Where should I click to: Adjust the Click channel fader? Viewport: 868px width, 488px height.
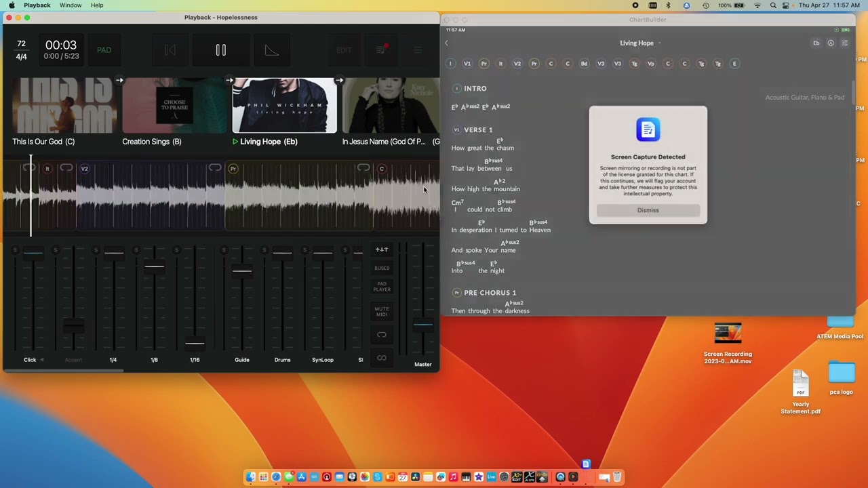[x=33, y=253]
